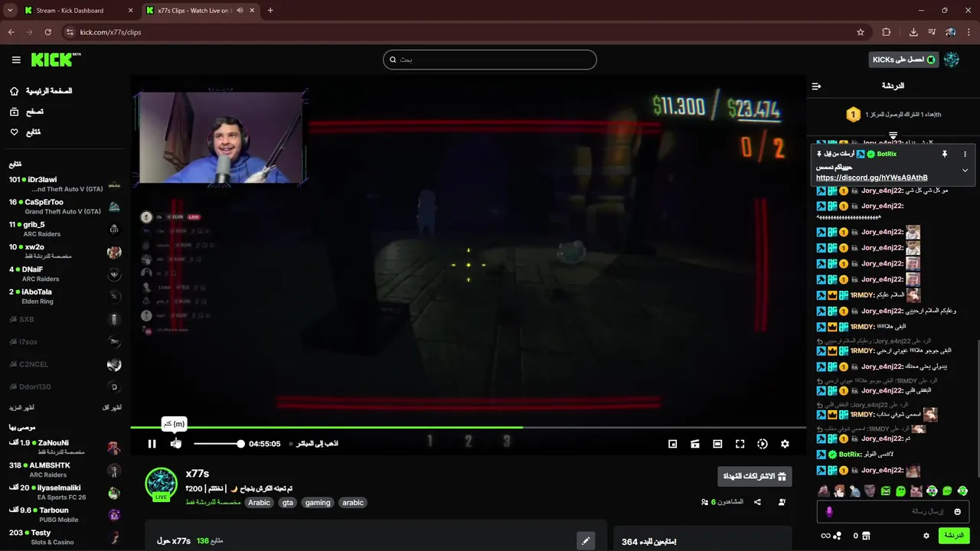Select the green angry face emote
980x551 pixels.
pos(886,491)
